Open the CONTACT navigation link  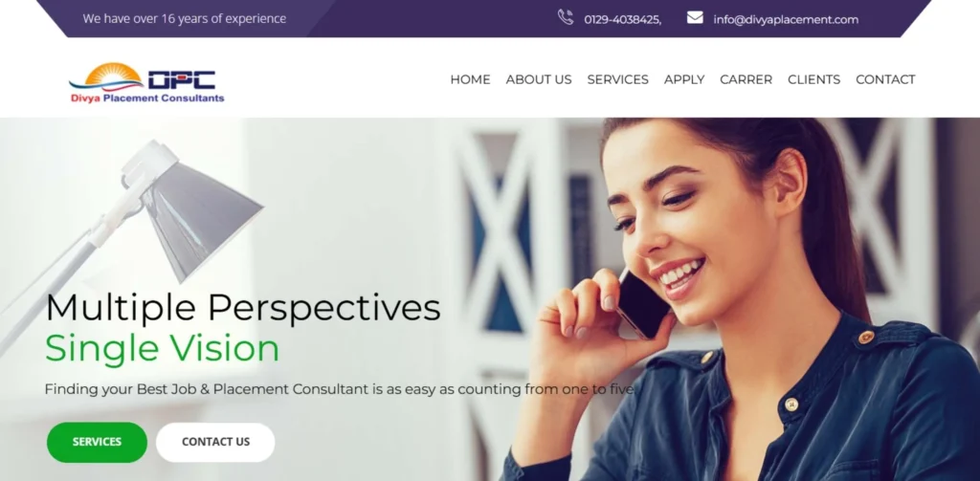(885, 79)
